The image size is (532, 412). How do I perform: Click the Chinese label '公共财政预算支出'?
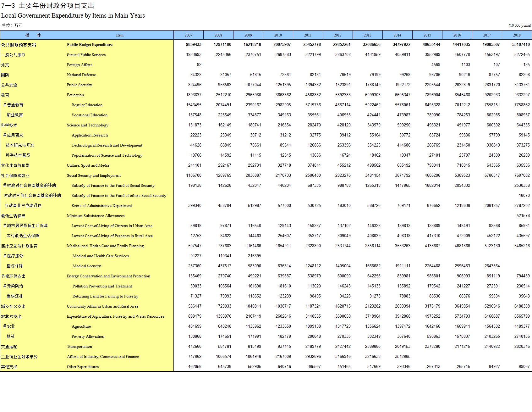[x=19, y=45]
